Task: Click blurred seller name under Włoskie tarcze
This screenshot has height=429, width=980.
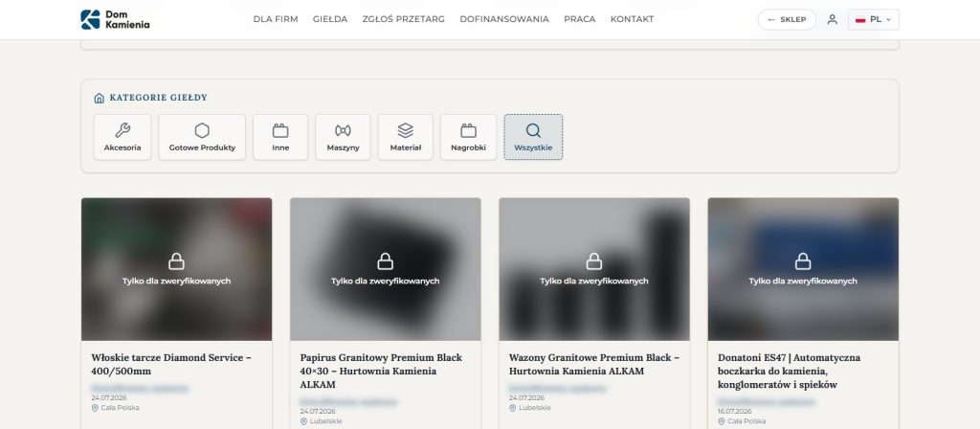Action: click(140, 389)
